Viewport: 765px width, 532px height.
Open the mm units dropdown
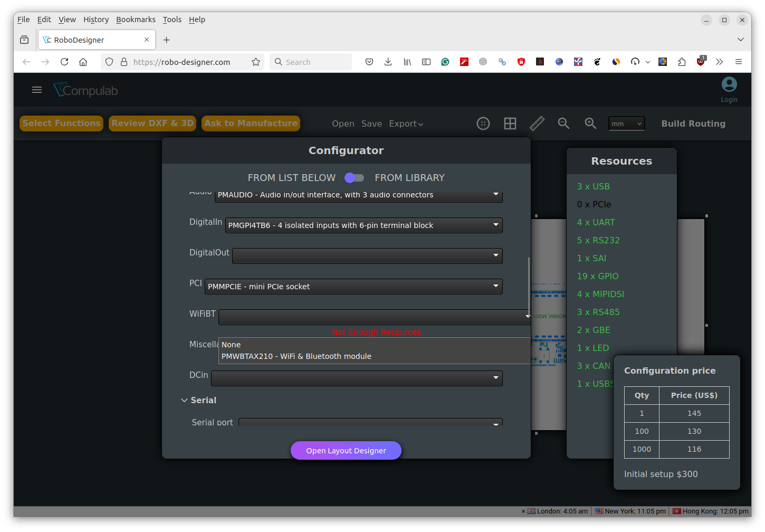coord(626,123)
